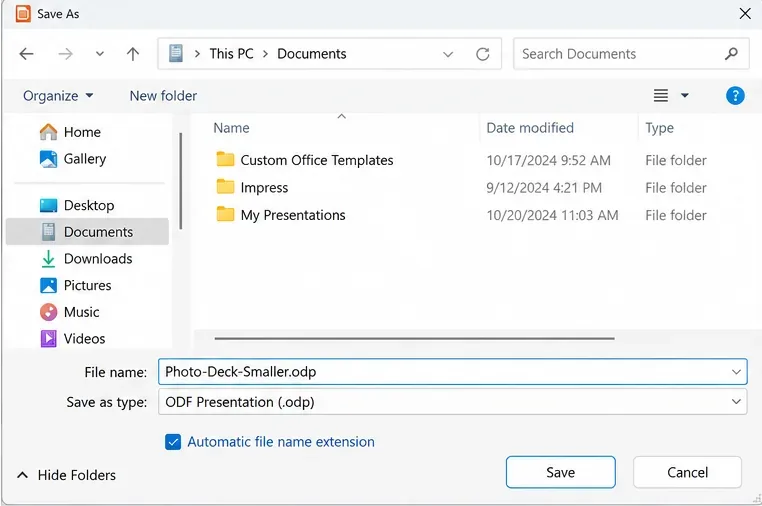Click the Pictures sidebar icon
The height and width of the screenshot is (506, 762).
[x=48, y=285]
